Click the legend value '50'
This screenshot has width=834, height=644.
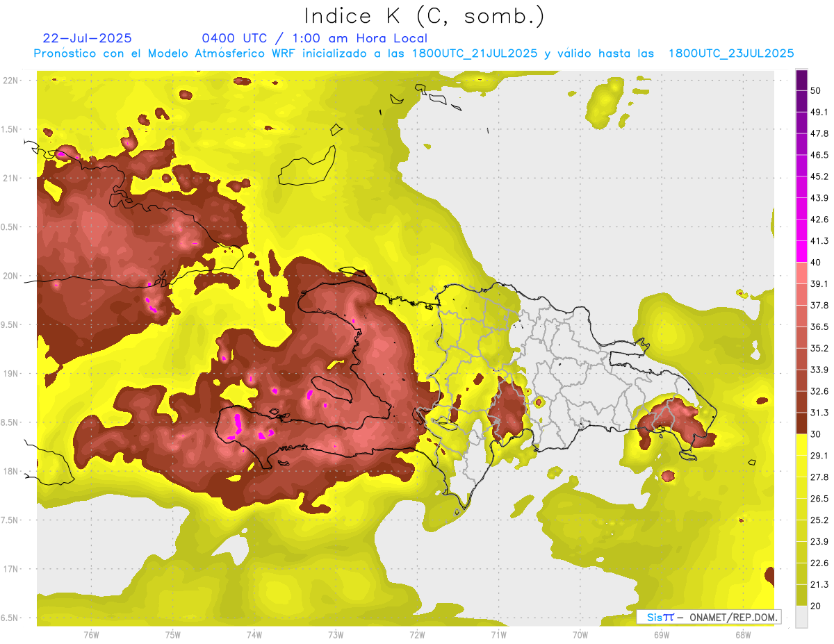click(815, 91)
